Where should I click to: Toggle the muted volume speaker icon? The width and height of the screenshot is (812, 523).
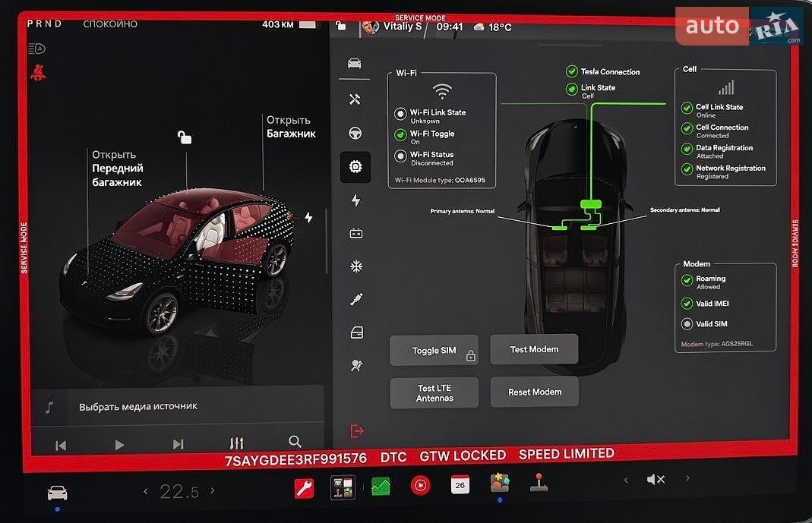tap(656, 480)
